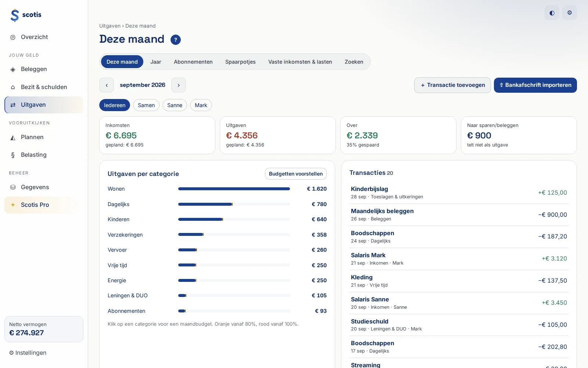Open the Beleggen section
This screenshot has height=368, width=588.
44,69
